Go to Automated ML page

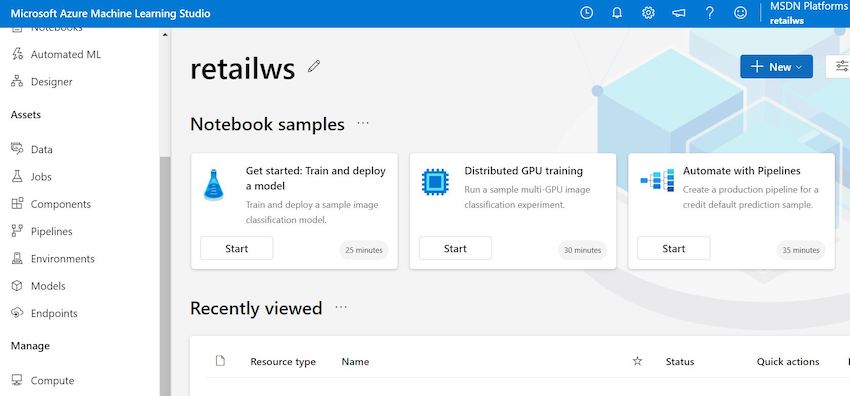coord(66,54)
